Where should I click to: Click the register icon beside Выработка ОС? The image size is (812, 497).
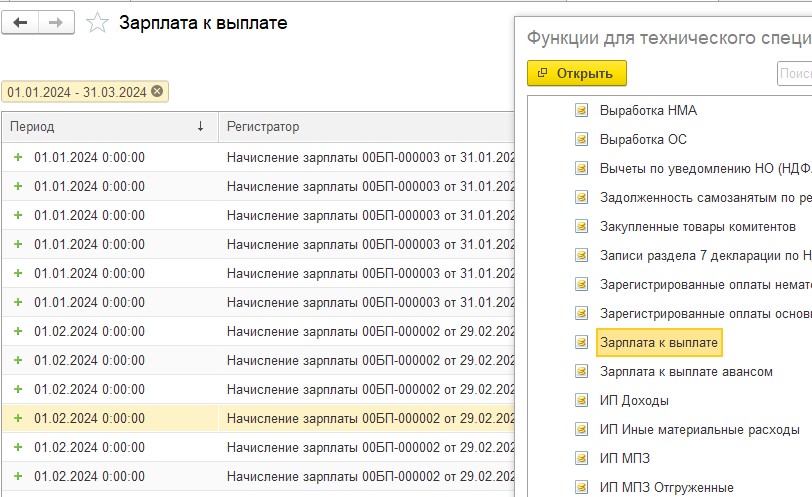pos(581,139)
